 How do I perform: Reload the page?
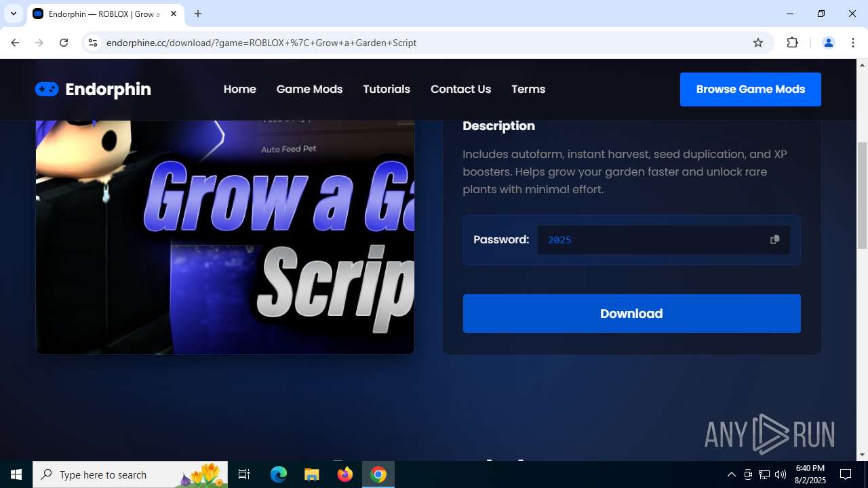(x=64, y=43)
